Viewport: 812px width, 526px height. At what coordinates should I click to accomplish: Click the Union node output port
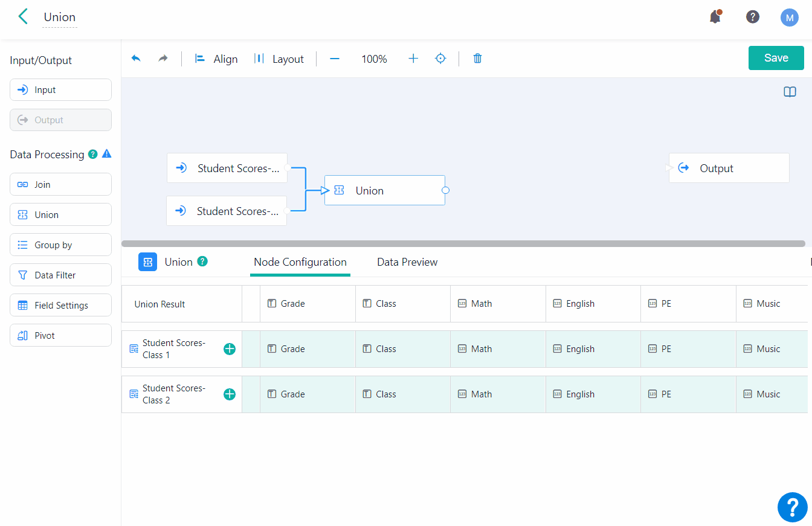(x=445, y=190)
